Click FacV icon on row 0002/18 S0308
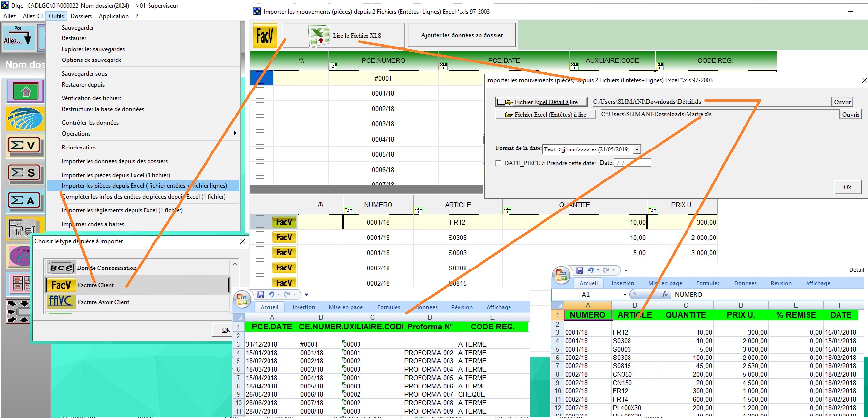868x418 pixels. click(284, 268)
